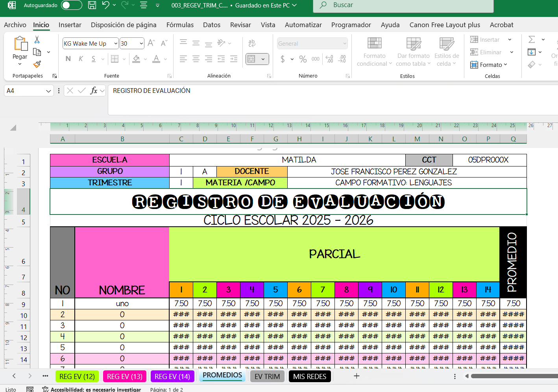Click the Increase Font Size icon

point(151,43)
